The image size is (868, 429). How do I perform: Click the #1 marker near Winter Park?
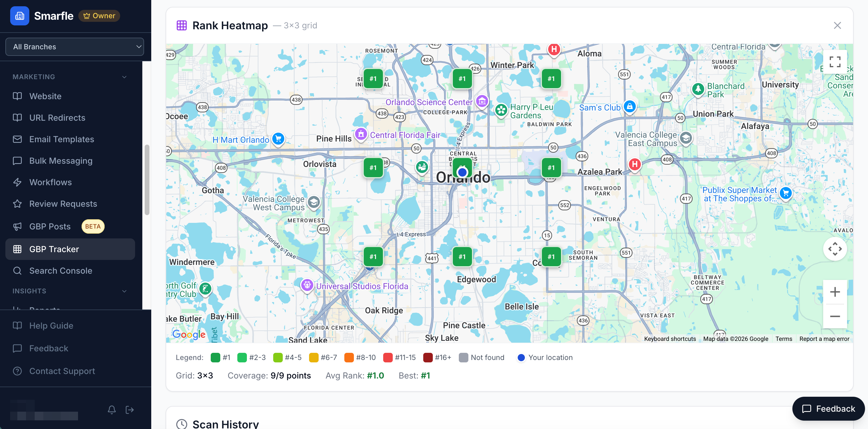coord(462,79)
